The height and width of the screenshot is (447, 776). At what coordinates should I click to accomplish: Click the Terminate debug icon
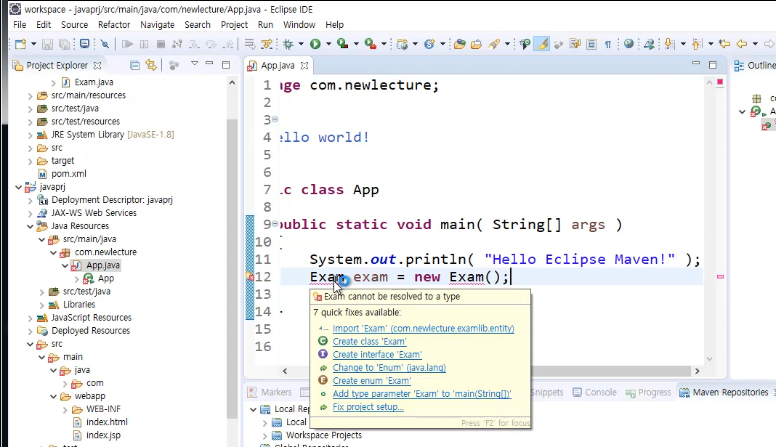coord(160,44)
